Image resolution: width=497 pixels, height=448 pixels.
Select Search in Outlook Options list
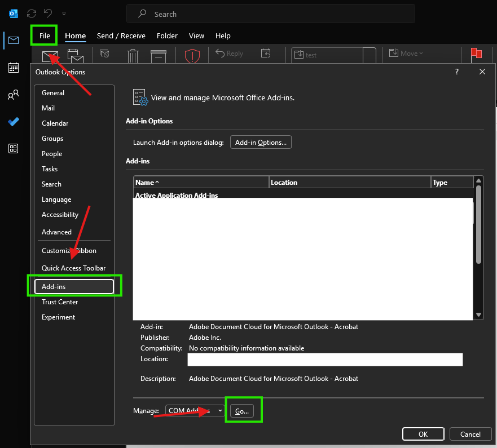click(74, 184)
